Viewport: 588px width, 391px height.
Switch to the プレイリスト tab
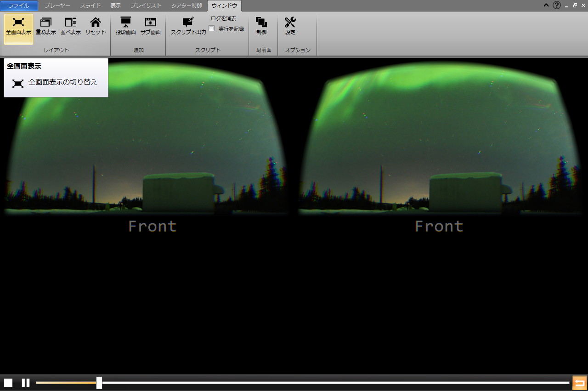tap(146, 6)
